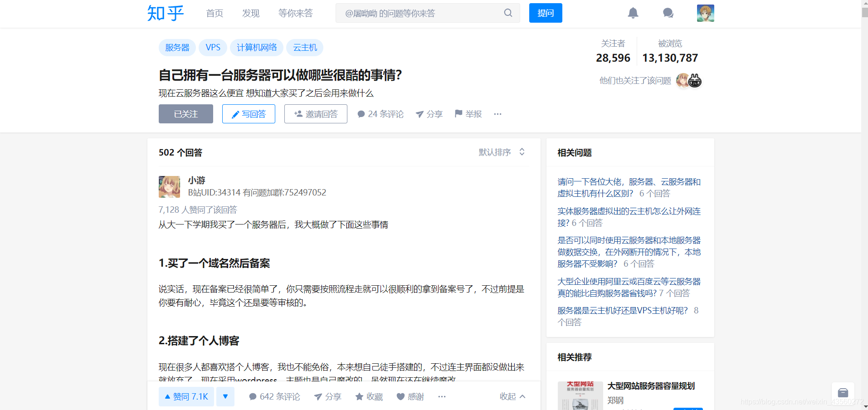Select 首页 in the top navigation
Viewport: 868px width, 410px height.
(x=214, y=13)
